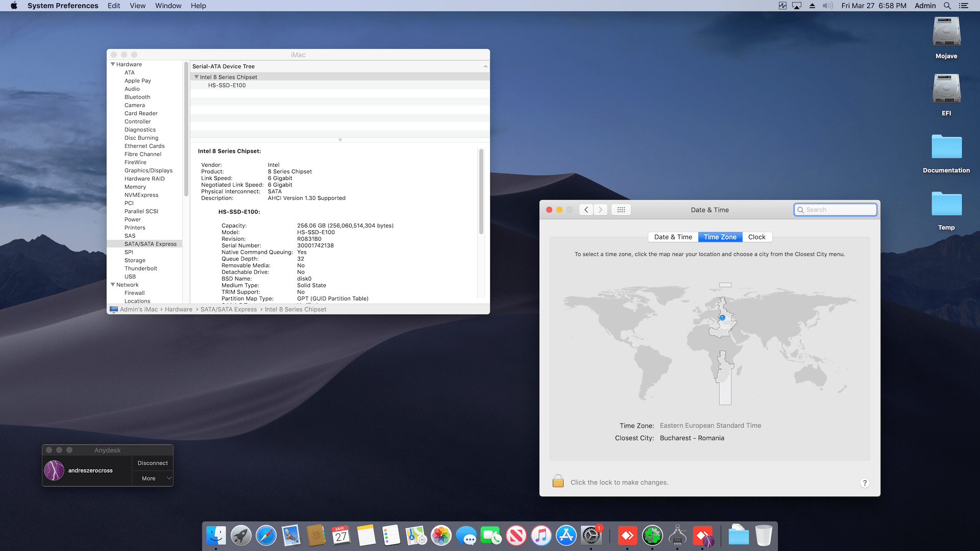Open the Show All preferences grid button
980x551 pixels.
coord(621,210)
